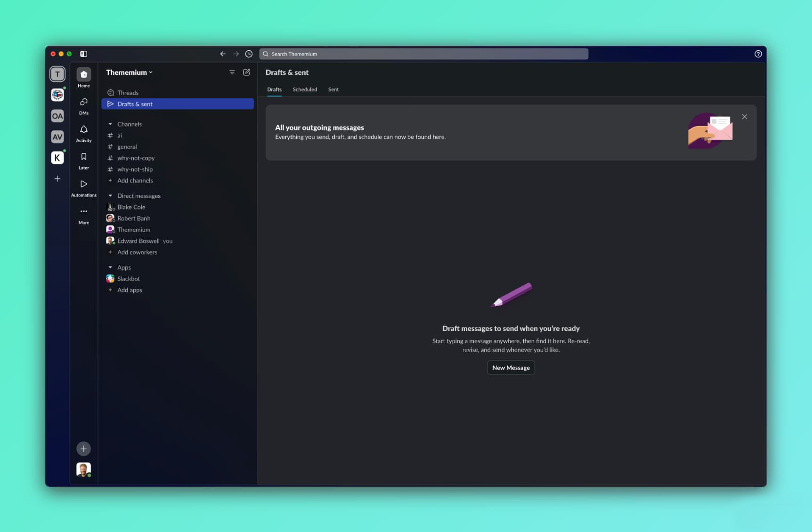This screenshot has width=812, height=532.
Task: Open the history clock icon
Action: pyautogui.click(x=249, y=54)
